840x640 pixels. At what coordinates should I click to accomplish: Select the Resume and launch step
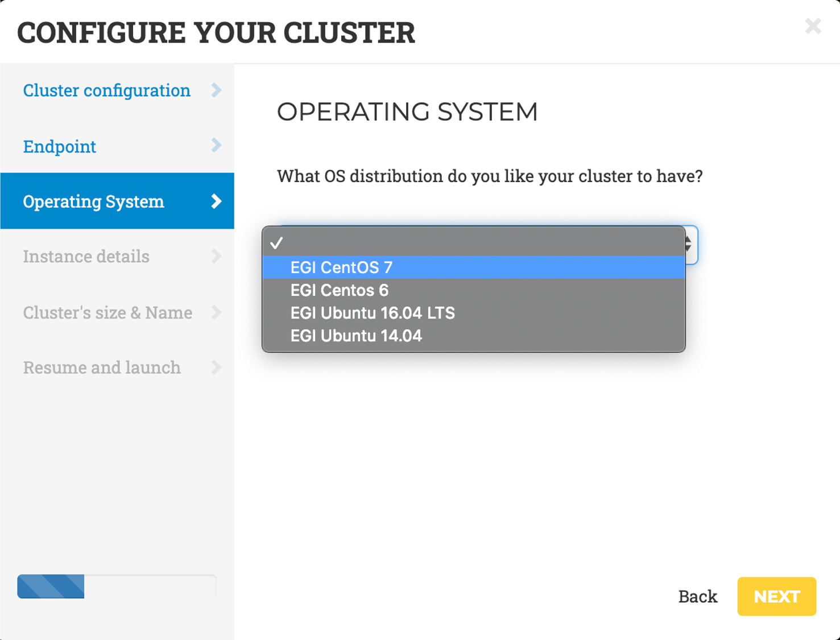point(101,368)
